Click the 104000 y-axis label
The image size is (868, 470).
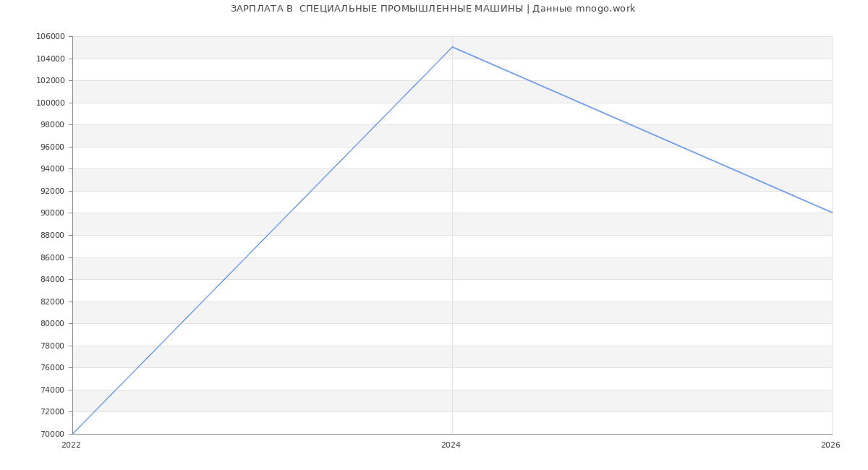coord(50,59)
